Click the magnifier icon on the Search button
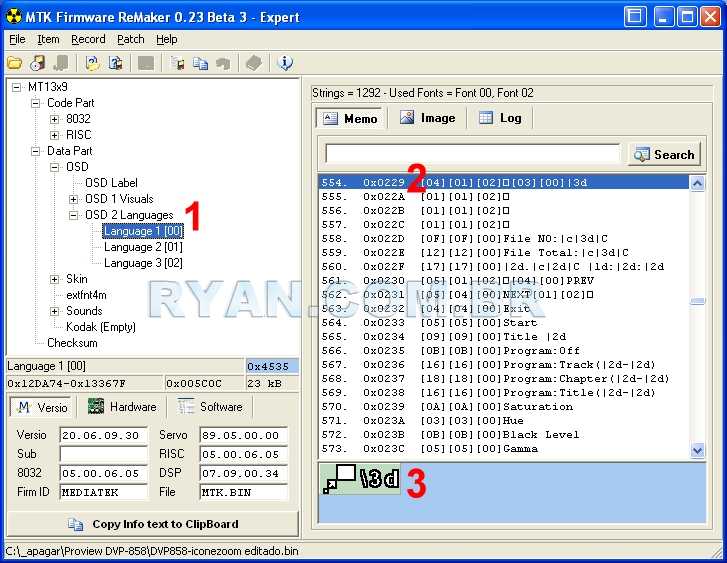 642,154
